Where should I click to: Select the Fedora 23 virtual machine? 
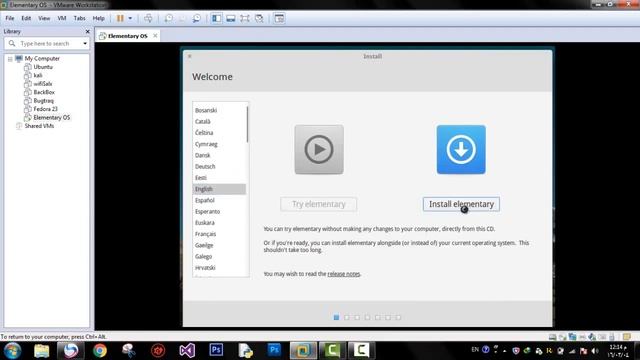click(45, 109)
